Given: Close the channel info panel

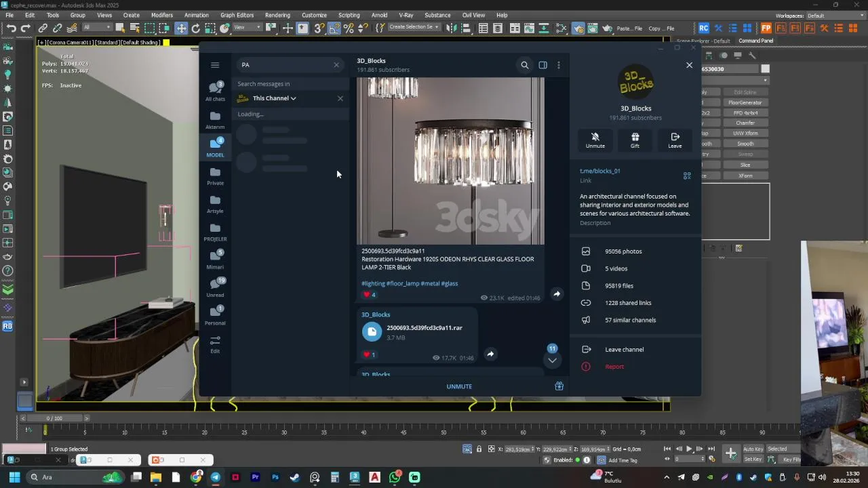Looking at the screenshot, I should [690, 65].
